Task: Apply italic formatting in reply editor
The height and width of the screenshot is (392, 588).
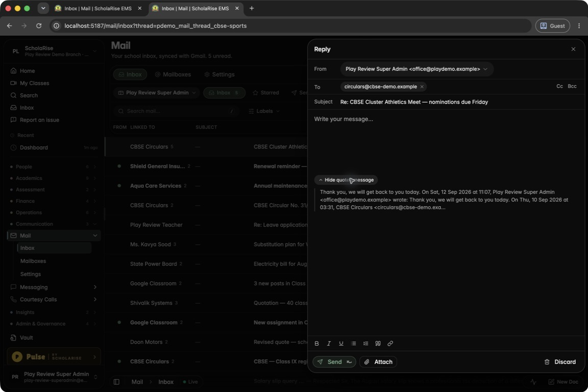Action: click(329, 343)
